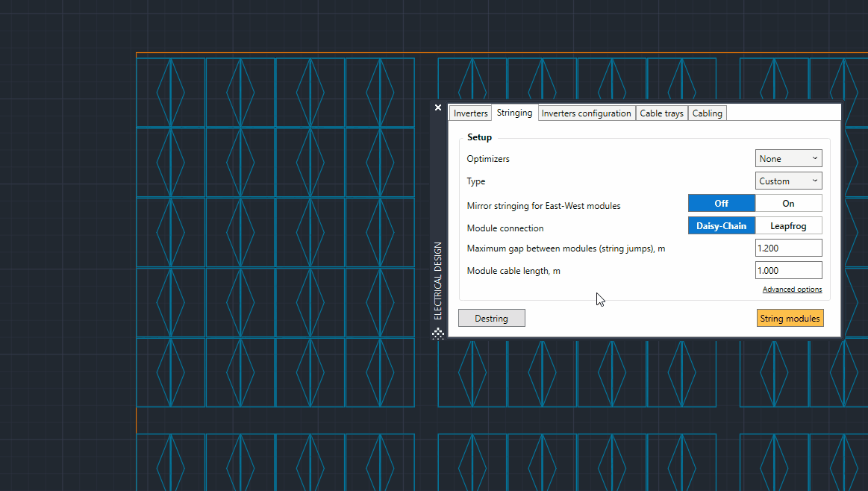The image size is (868, 491).
Task: Enable mirror stringing for East-West modules
Action: 788,202
